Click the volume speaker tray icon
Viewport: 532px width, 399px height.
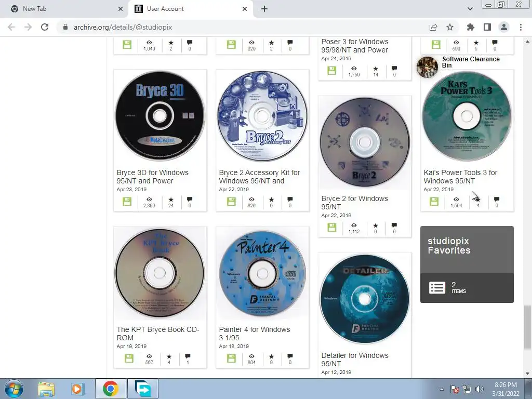480,389
